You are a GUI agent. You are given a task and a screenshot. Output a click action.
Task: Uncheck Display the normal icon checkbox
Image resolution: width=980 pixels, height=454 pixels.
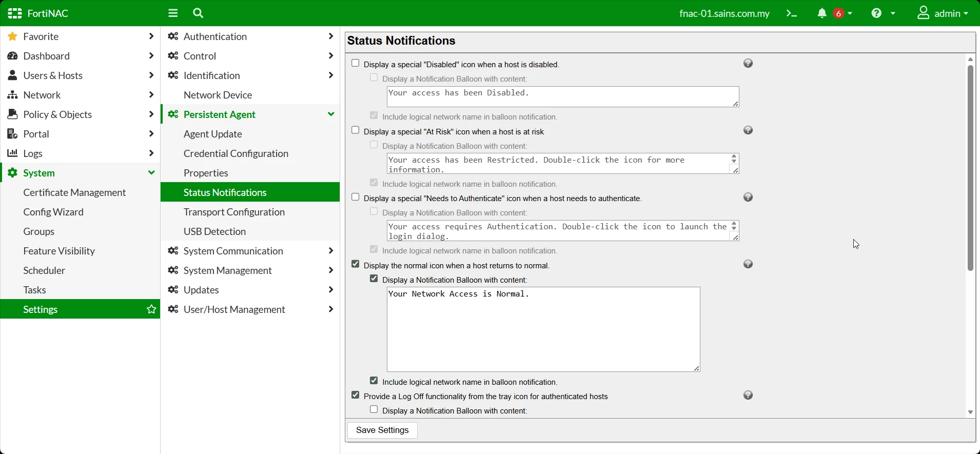(356, 264)
